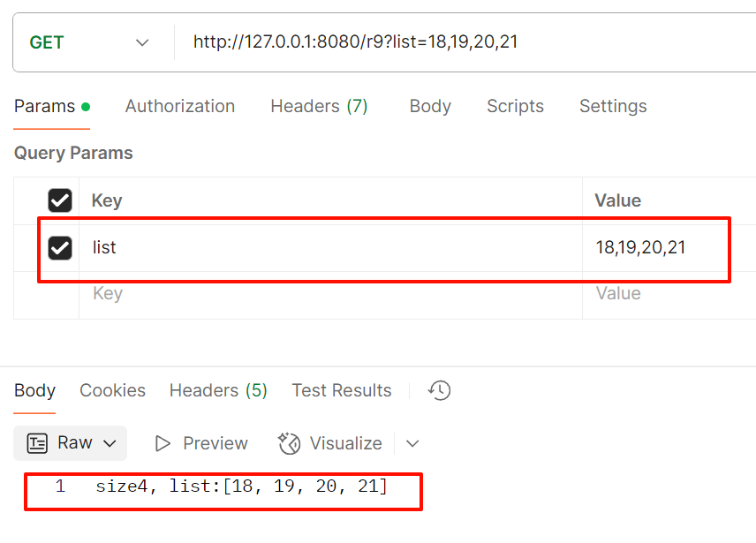
Task: Uncheck the list parameter checkbox
Action: click(60, 247)
